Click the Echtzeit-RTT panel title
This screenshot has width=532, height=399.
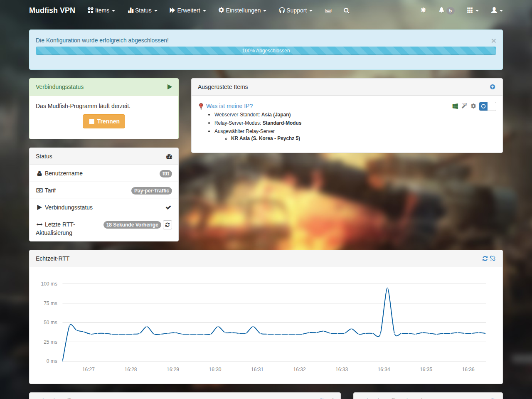tap(53, 259)
